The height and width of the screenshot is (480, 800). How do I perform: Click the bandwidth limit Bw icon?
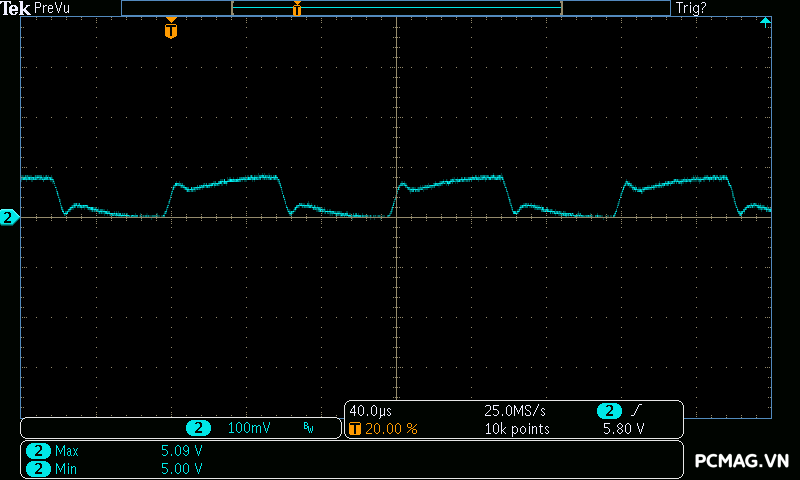(308, 429)
